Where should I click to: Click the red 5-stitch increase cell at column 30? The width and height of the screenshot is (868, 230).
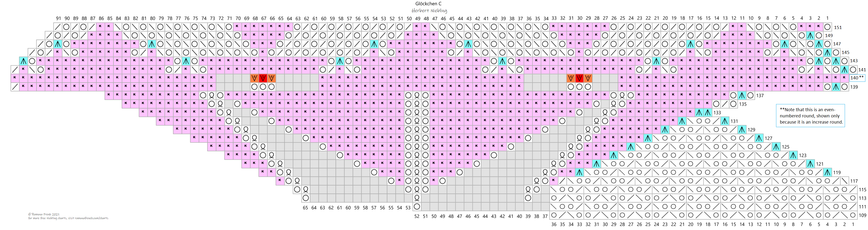click(579, 78)
